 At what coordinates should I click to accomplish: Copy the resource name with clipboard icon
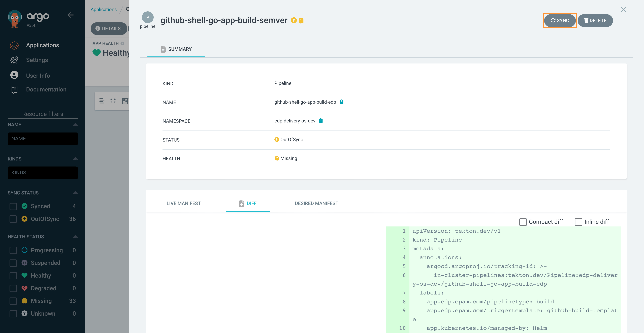click(x=341, y=102)
